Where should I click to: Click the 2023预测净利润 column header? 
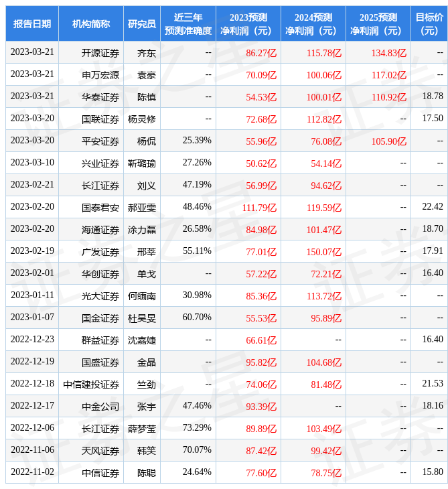(x=248, y=23)
